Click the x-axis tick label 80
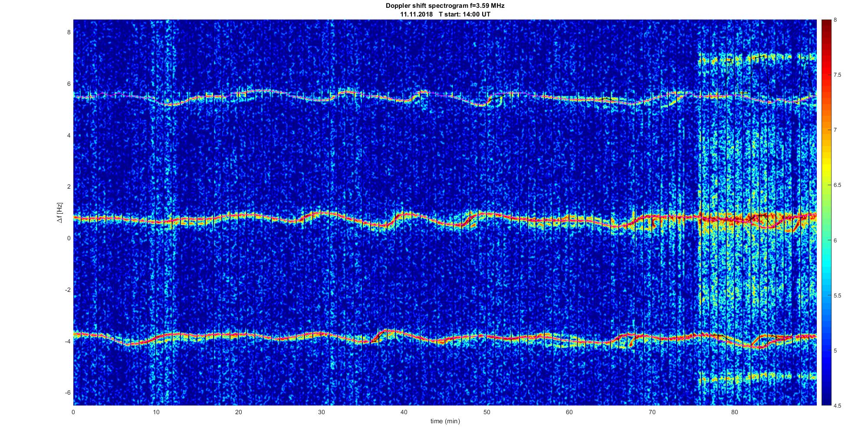 pyautogui.click(x=734, y=412)
